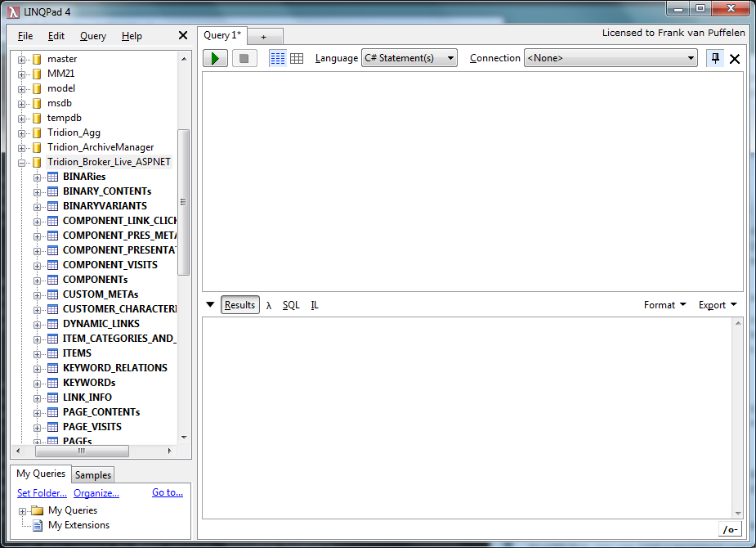Click the lambda results tab icon

(x=269, y=305)
